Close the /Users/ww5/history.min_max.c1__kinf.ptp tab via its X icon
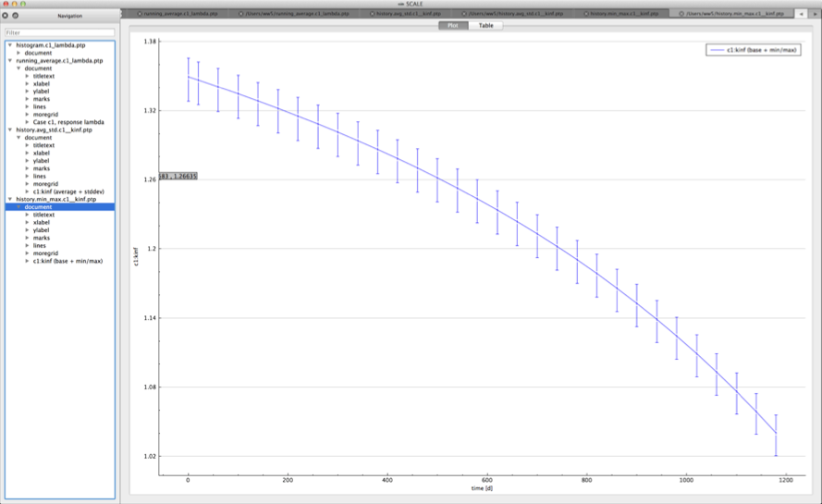 pyautogui.click(x=682, y=15)
